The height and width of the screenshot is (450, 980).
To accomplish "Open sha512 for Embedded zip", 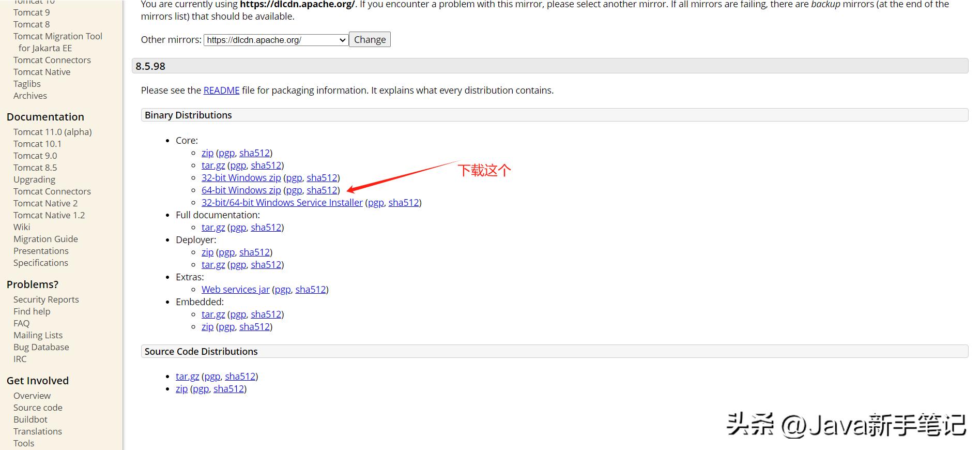I will (254, 327).
